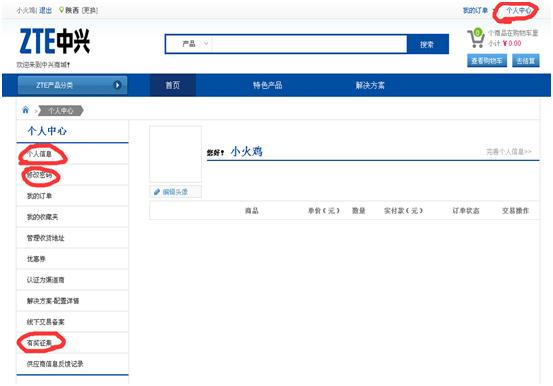Select 修改密码 in the sidebar
The height and width of the screenshot is (386, 553).
40,175
